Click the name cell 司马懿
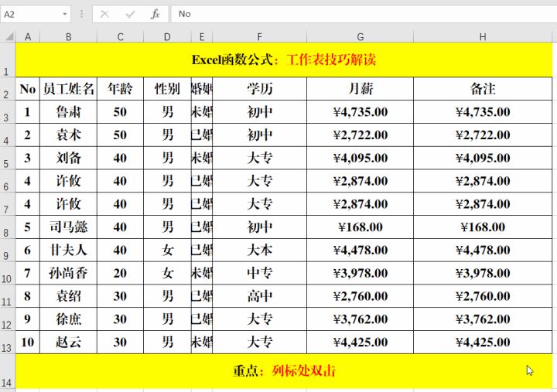The image size is (557, 392). tap(69, 227)
